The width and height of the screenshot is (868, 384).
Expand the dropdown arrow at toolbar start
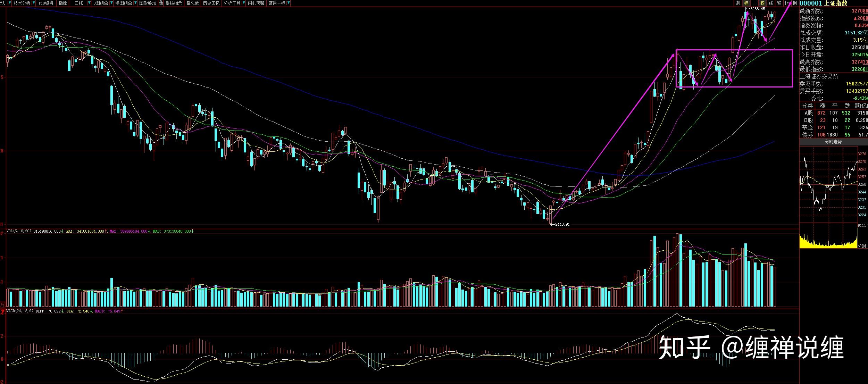click(10, 3)
